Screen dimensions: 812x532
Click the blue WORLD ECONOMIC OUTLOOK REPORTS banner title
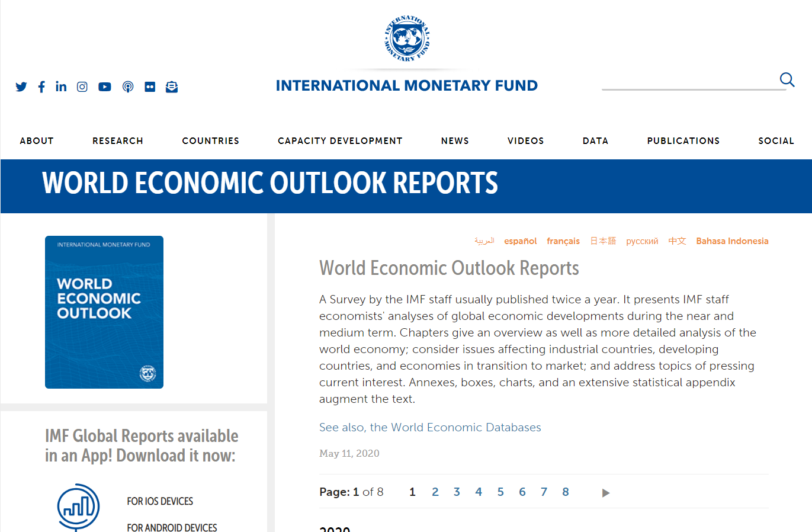(x=270, y=183)
